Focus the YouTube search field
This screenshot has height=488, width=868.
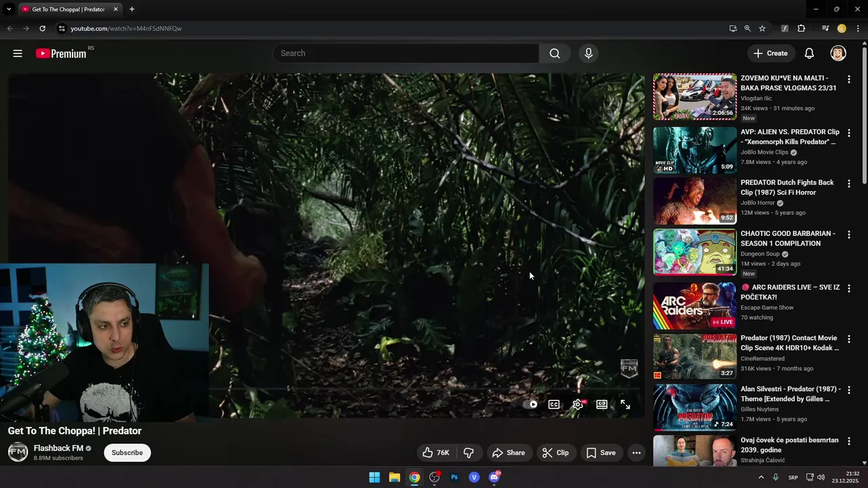[x=406, y=54]
